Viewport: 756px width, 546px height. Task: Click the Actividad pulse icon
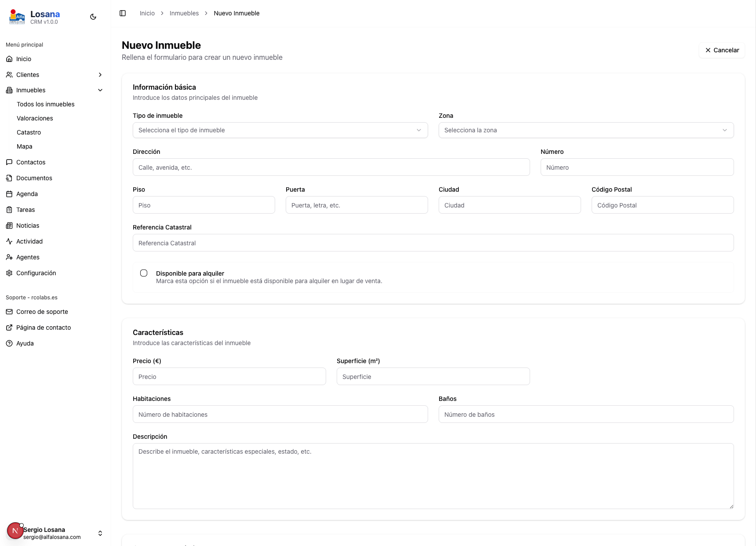pos(9,241)
